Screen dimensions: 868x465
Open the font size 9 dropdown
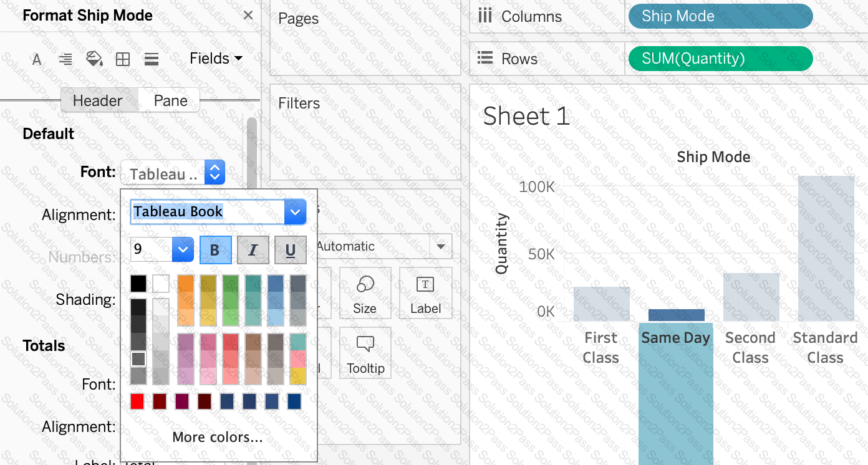click(x=182, y=250)
